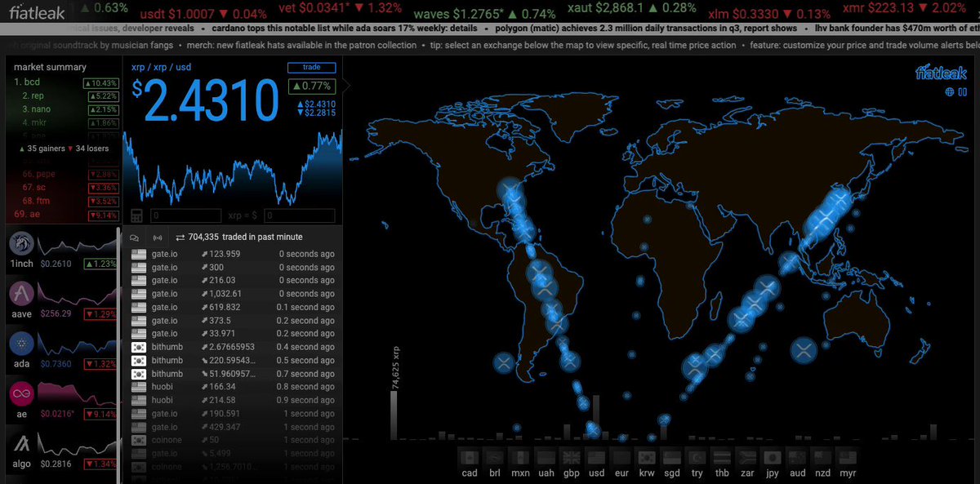Viewport: 980px width, 484px height.
Task: Click the myr currency flag
Action: [x=848, y=456]
